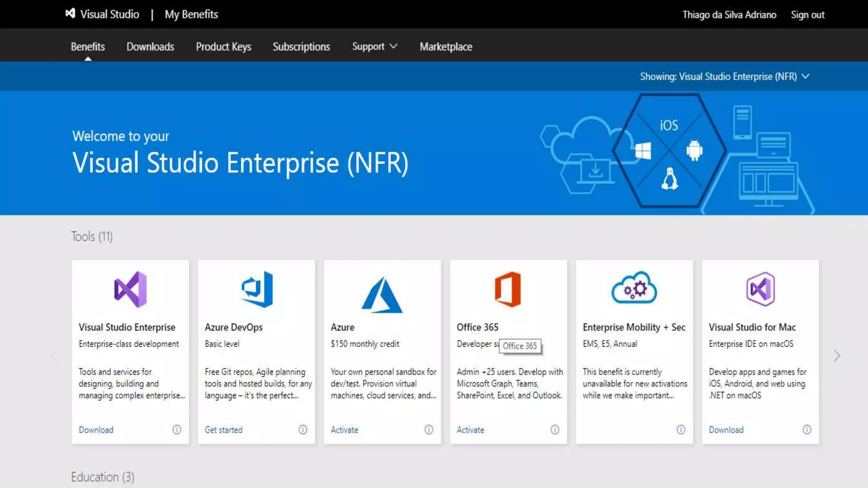Image resolution: width=868 pixels, height=488 pixels.
Task: Click the Visual Studio logo in header
Action: (x=70, y=14)
